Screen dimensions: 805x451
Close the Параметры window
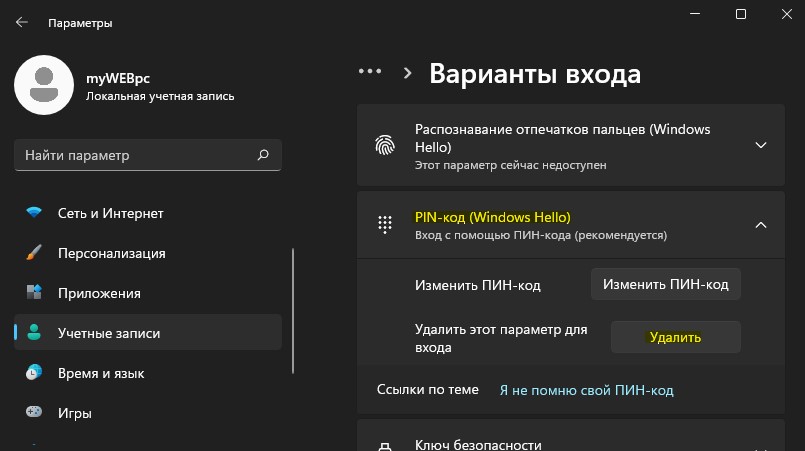(x=787, y=14)
